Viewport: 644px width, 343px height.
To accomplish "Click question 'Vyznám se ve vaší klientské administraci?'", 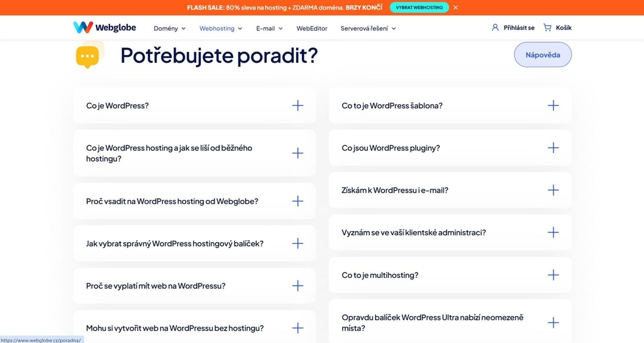I will 414,232.
